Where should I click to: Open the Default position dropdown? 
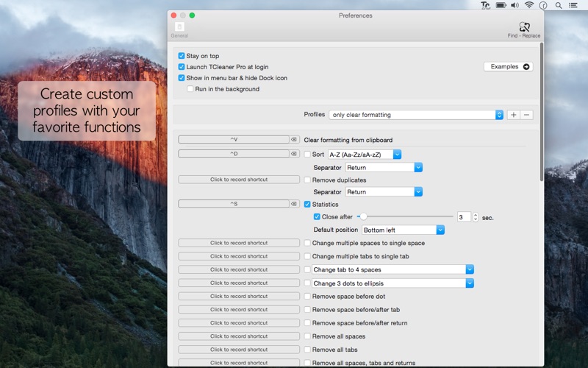pos(403,230)
